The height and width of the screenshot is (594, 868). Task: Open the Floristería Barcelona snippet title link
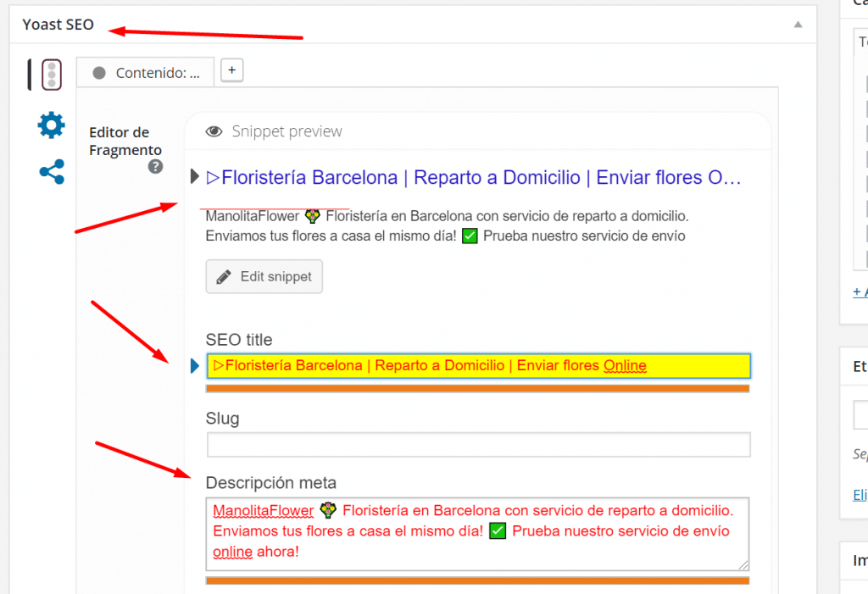(x=474, y=178)
